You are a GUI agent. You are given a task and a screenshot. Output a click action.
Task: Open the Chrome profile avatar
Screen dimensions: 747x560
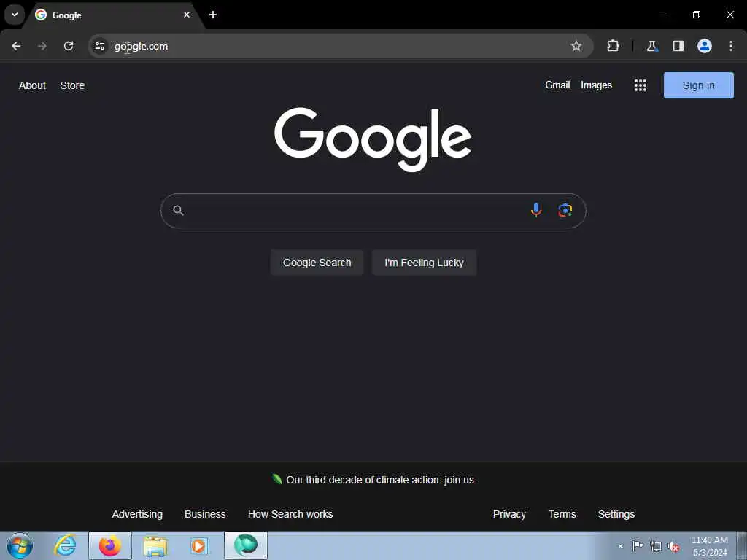[x=704, y=46]
